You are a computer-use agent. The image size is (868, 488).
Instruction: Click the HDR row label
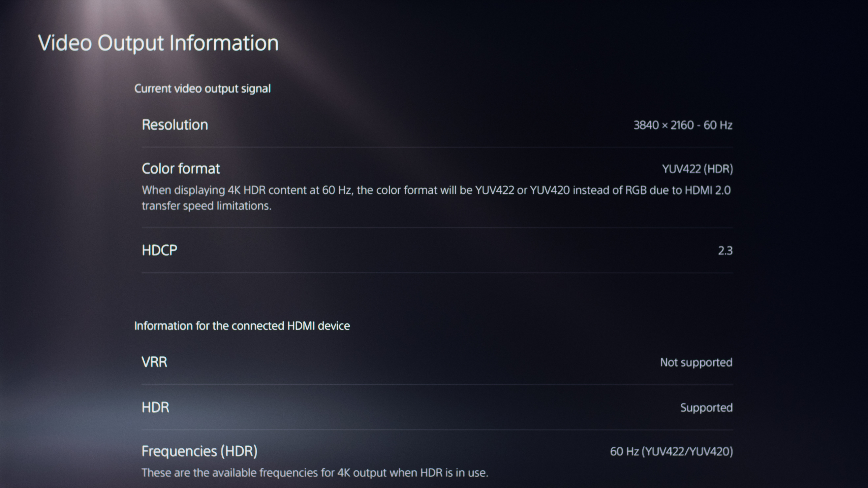tap(155, 408)
